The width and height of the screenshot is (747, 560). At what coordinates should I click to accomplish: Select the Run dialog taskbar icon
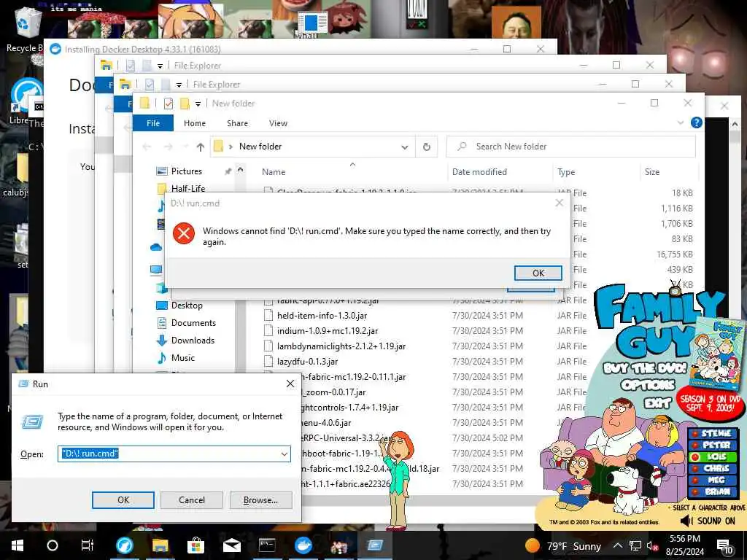tap(375, 545)
